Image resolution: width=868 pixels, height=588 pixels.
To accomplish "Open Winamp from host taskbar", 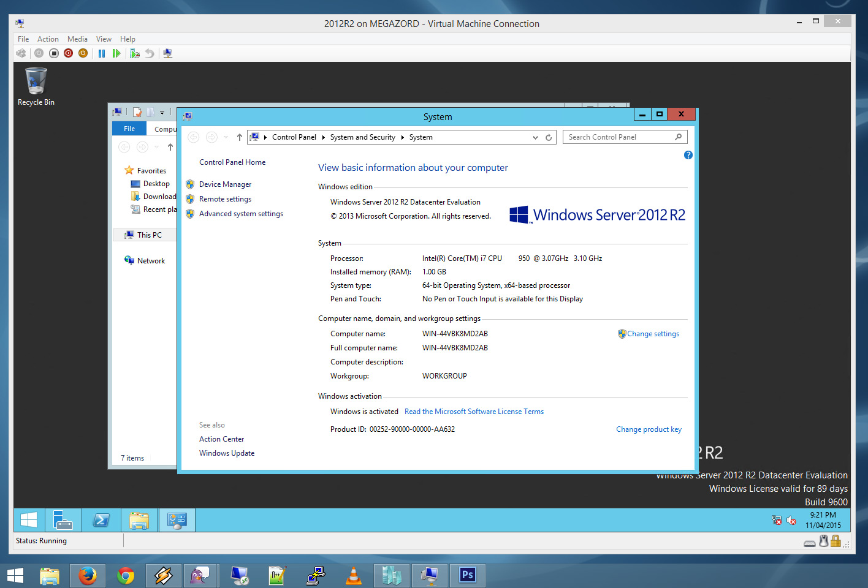I will click(x=163, y=576).
